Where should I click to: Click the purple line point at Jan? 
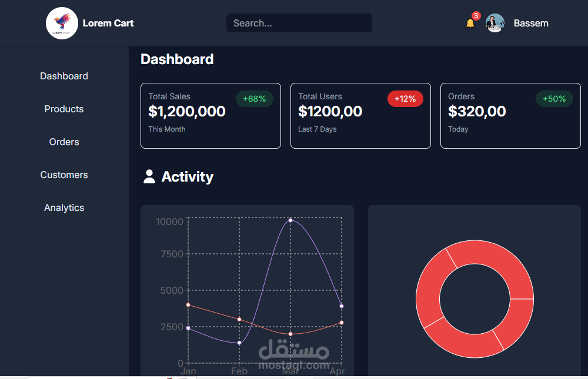188,328
